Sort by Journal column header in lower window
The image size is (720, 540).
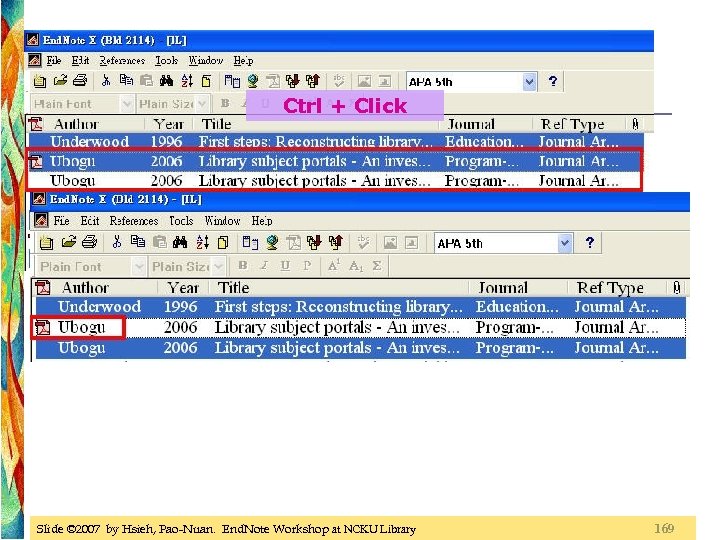(518, 288)
